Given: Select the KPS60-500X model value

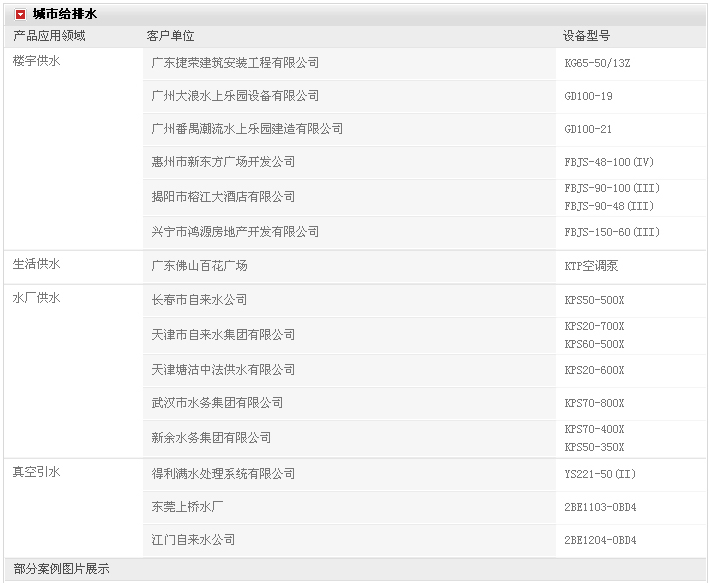Looking at the screenshot, I should pyautogui.click(x=594, y=344).
